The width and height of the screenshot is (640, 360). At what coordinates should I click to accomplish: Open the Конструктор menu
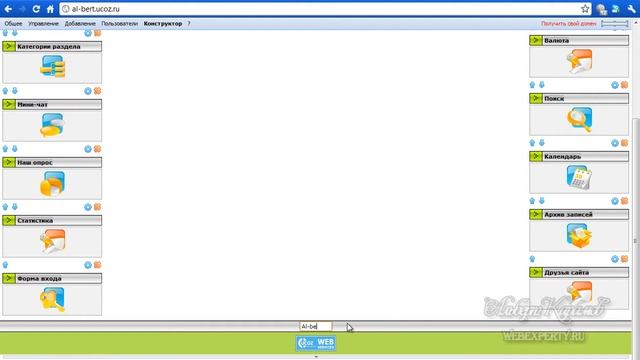pos(162,24)
